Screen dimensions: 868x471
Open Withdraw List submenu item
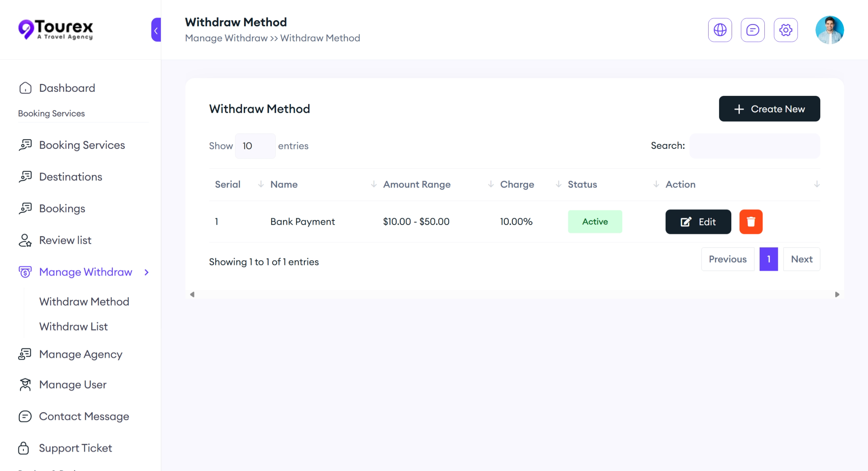(x=73, y=327)
